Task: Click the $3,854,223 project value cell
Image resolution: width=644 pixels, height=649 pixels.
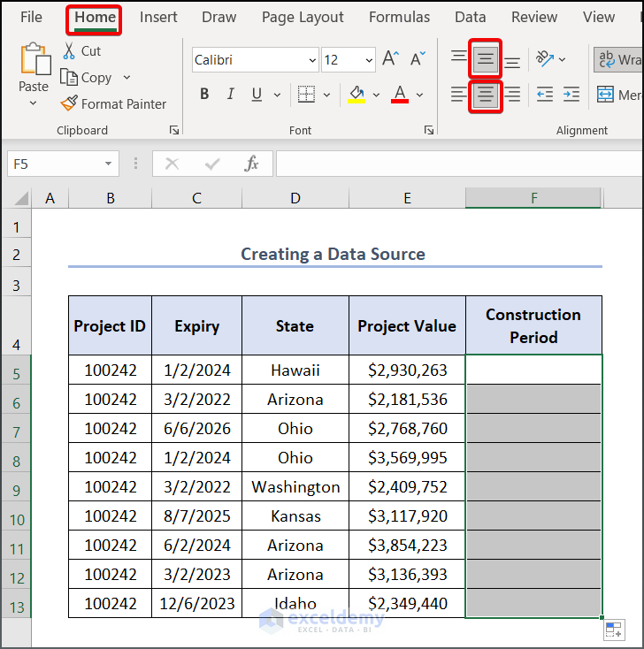Action: click(x=407, y=546)
